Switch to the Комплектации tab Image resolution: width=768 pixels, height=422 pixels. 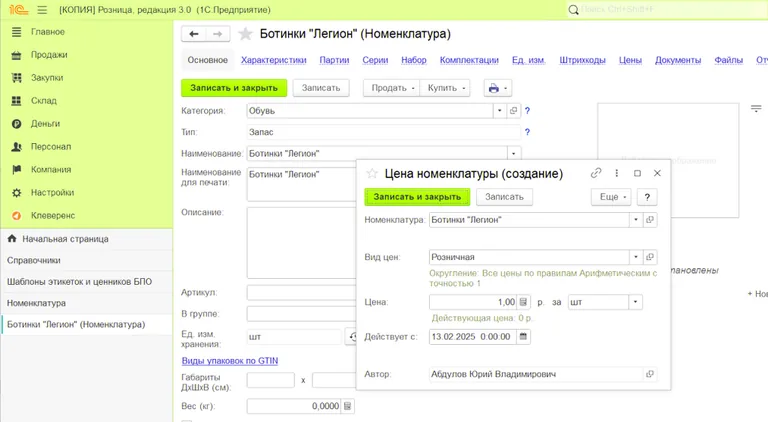pos(469,60)
